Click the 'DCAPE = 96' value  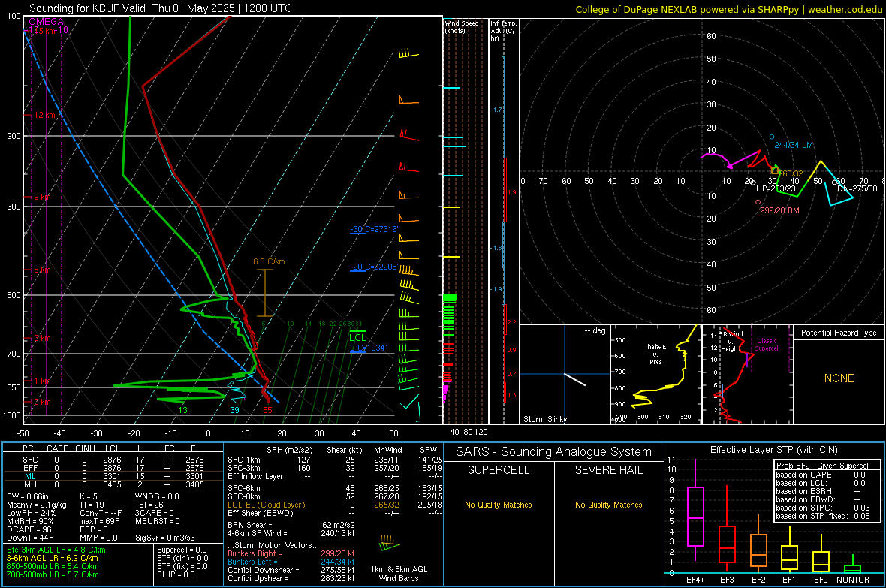pos(29,529)
